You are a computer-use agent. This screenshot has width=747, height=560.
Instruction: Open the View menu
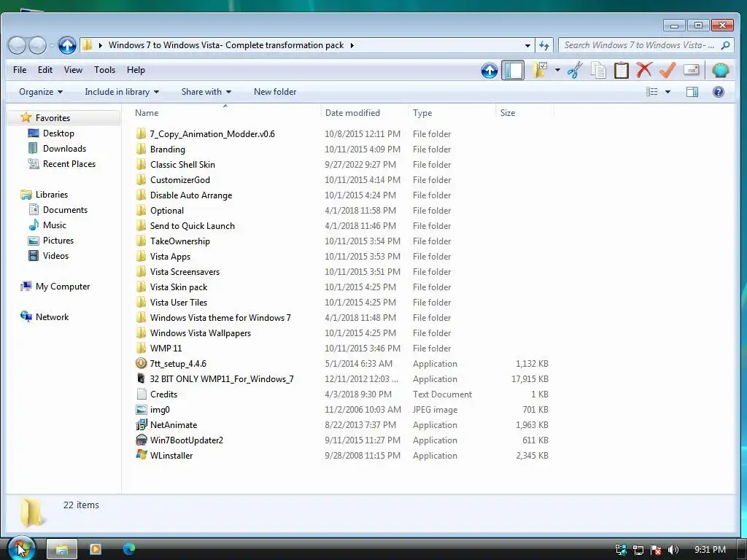click(73, 70)
